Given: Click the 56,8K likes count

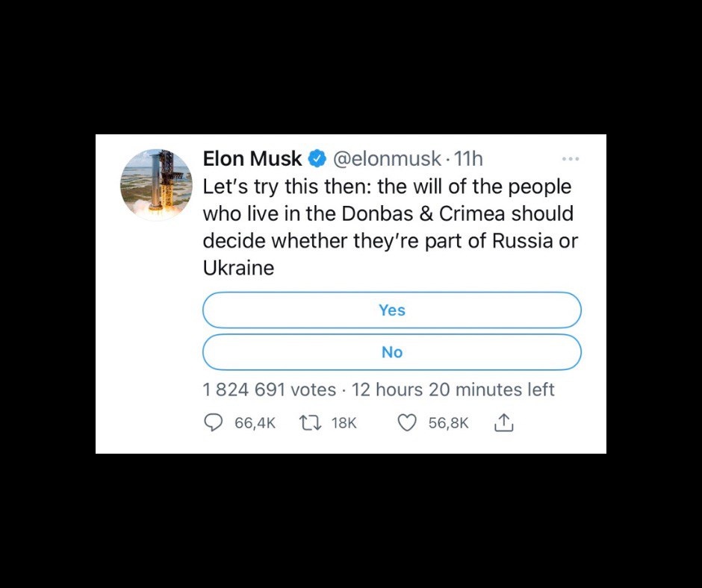Looking at the screenshot, I should point(448,423).
